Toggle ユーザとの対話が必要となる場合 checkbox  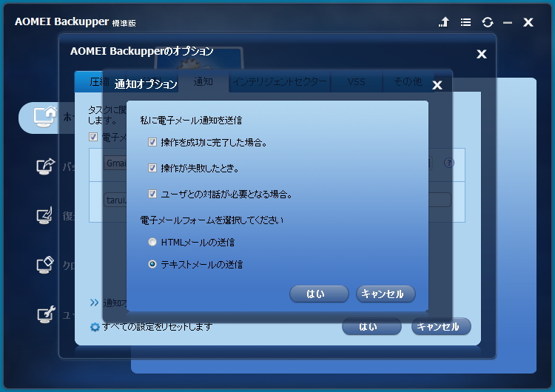152,194
